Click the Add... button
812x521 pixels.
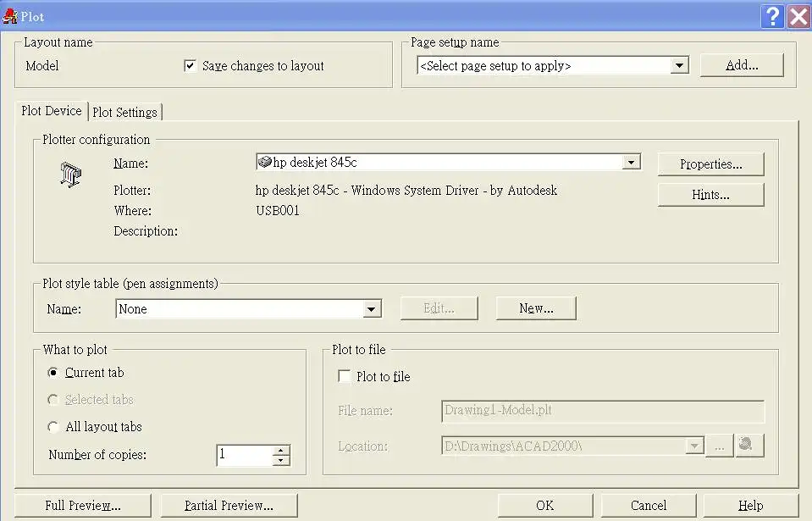(742, 65)
